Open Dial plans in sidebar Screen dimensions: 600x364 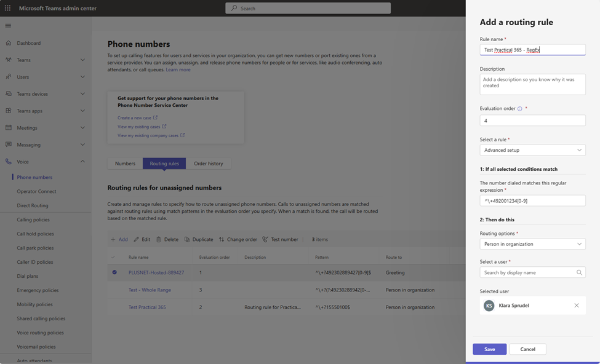[28, 276]
